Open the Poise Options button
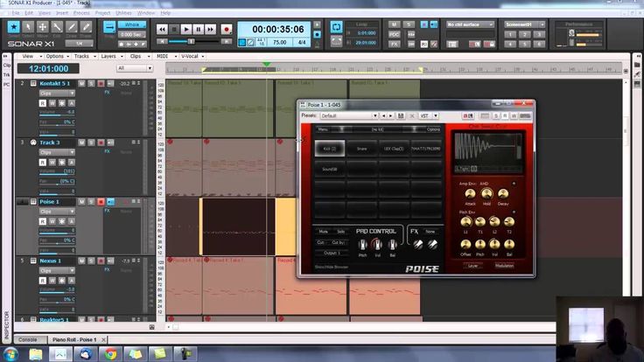Screen dimensions: 644x362 (433, 129)
